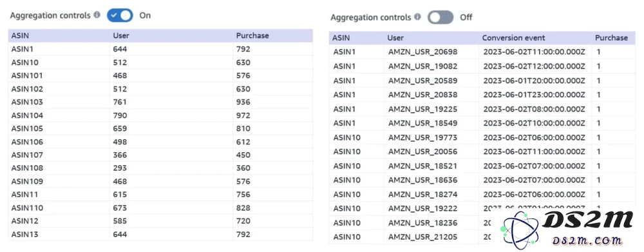Turn on the right Aggregation controls switch

pyautogui.click(x=440, y=17)
